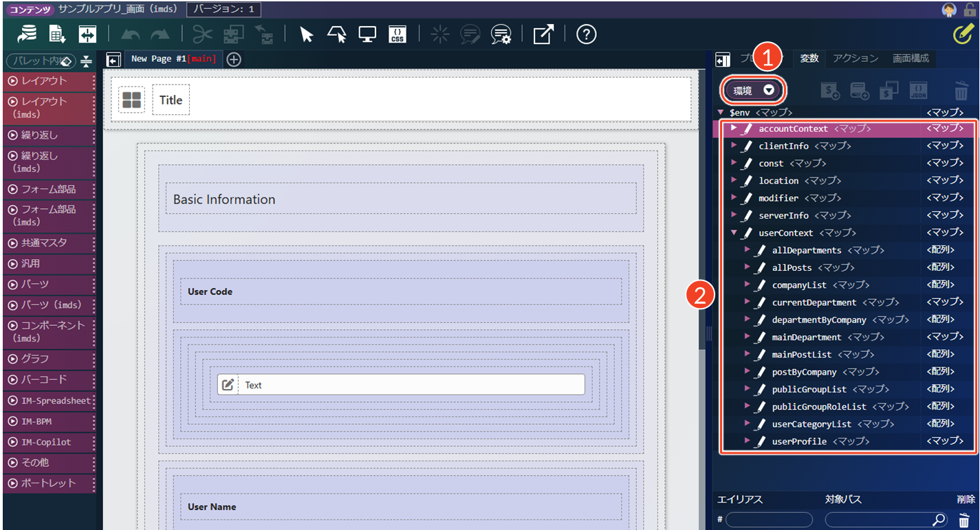Open the 環境 variable type dropdown
The image size is (980, 530).
point(753,90)
